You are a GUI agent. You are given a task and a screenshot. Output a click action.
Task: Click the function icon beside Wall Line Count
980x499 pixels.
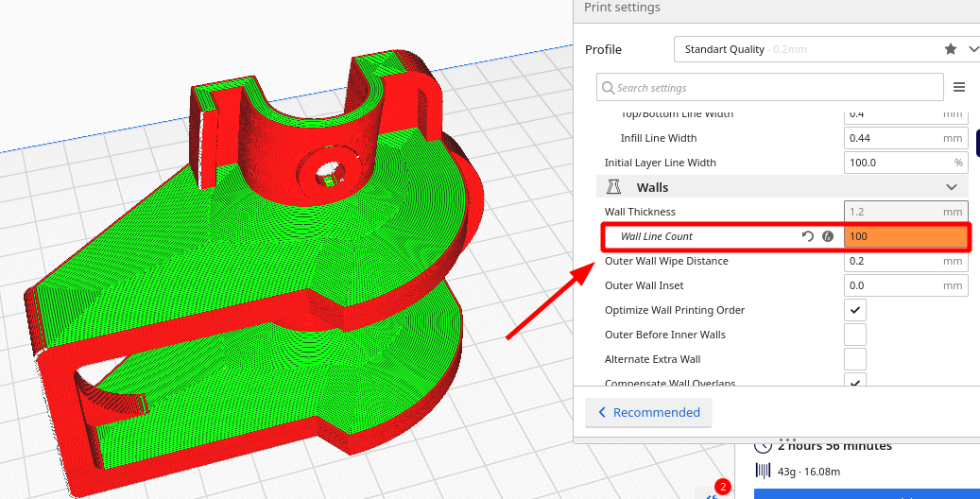tap(828, 236)
